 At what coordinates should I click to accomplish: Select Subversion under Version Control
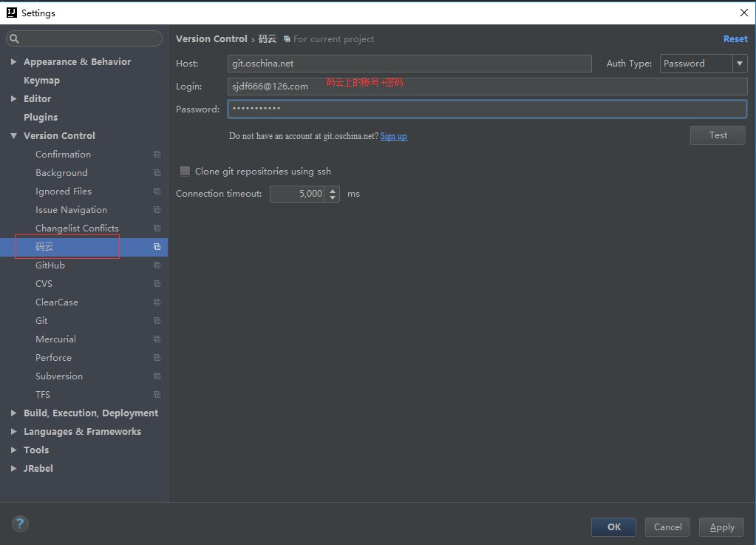point(59,376)
